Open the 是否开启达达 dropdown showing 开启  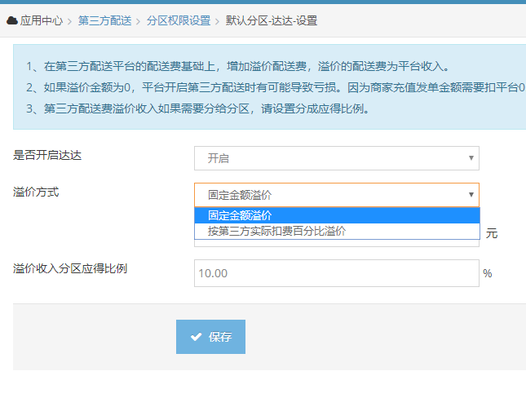(336, 158)
